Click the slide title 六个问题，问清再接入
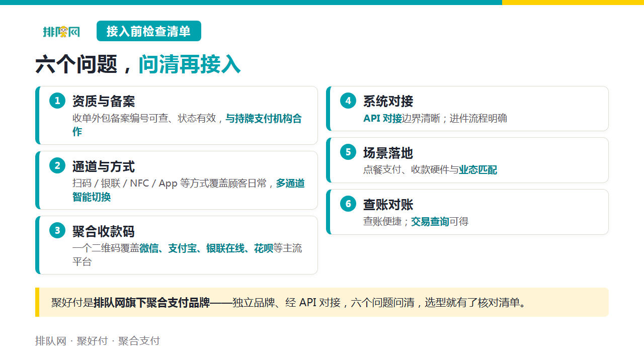Screen dimensions: 644x362 point(138,64)
